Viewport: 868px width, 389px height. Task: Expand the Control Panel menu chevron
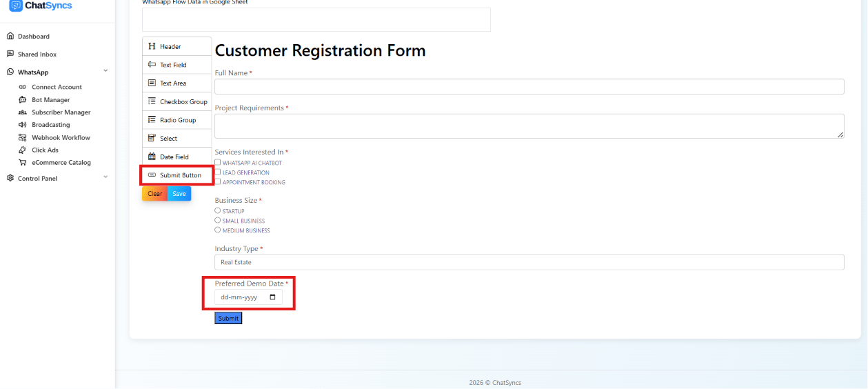tap(105, 177)
